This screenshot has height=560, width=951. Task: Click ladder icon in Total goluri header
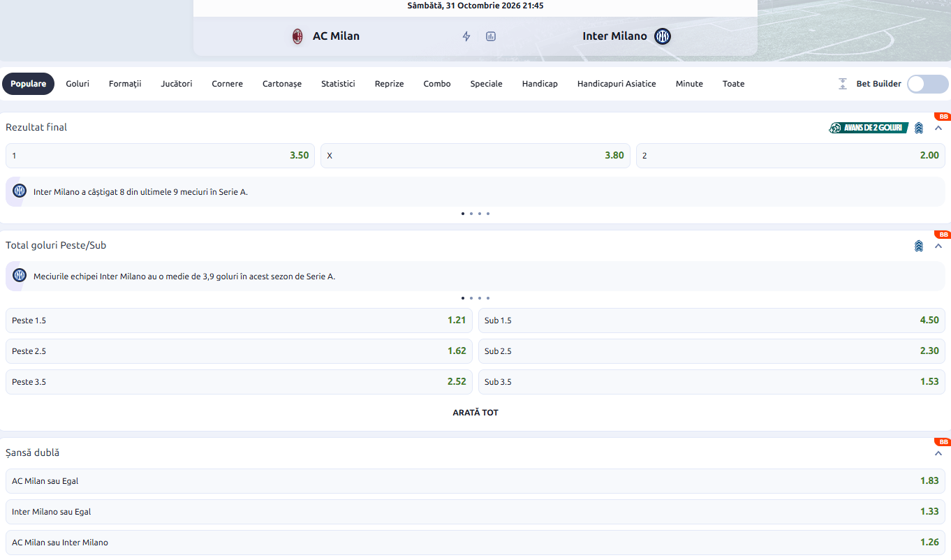coord(919,246)
